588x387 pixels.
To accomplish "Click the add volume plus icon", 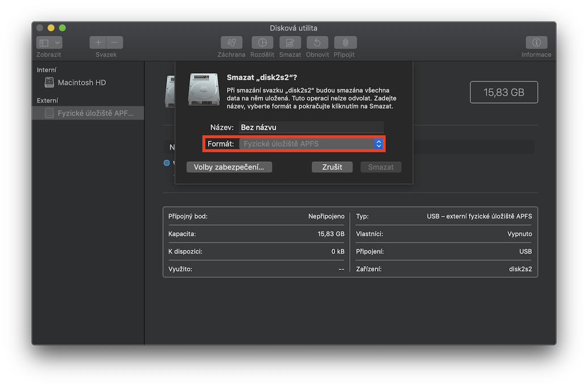I will pyautogui.click(x=98, y=43).
